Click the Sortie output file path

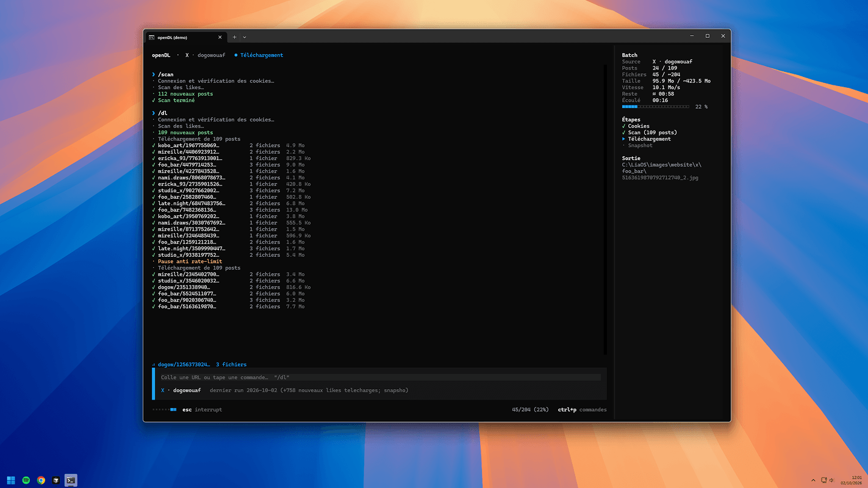click(661, 171)
